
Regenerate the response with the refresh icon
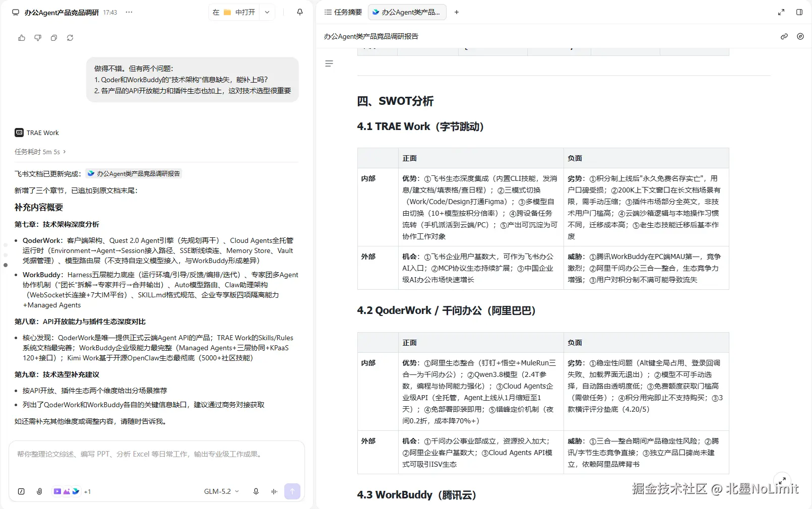pos(70,38)
